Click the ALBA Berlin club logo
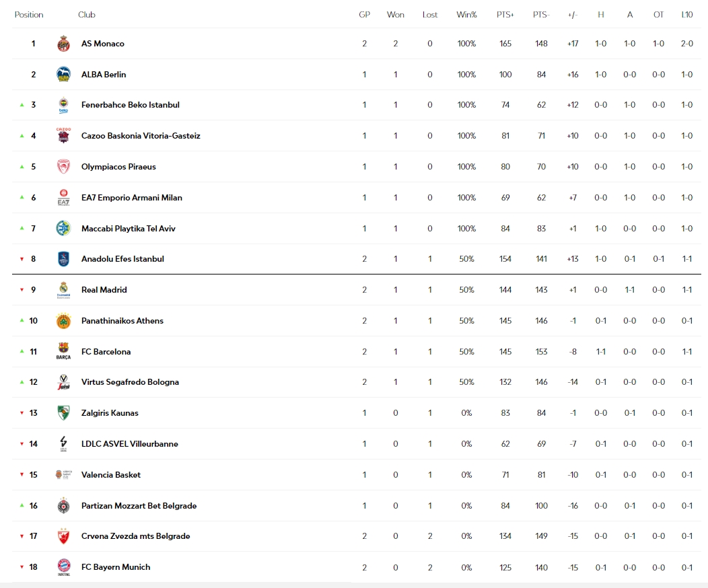This screenshot has width=708, height=588. click(64, 75)
